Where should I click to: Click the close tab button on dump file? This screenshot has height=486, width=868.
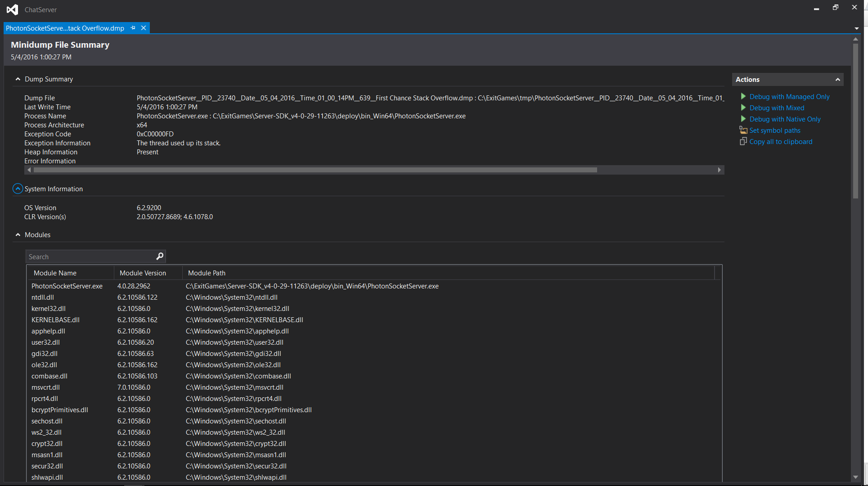coord(143,28)
